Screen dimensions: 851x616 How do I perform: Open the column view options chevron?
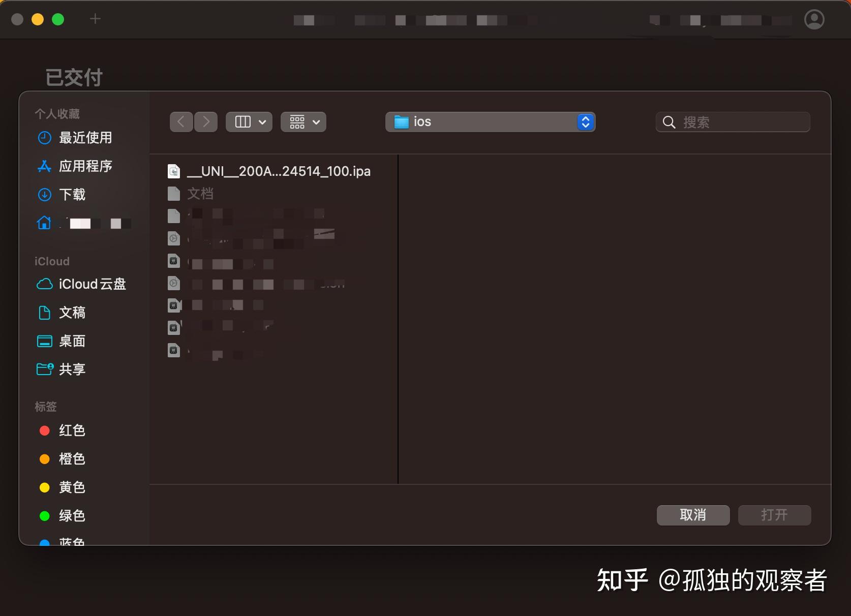(262, 122)
